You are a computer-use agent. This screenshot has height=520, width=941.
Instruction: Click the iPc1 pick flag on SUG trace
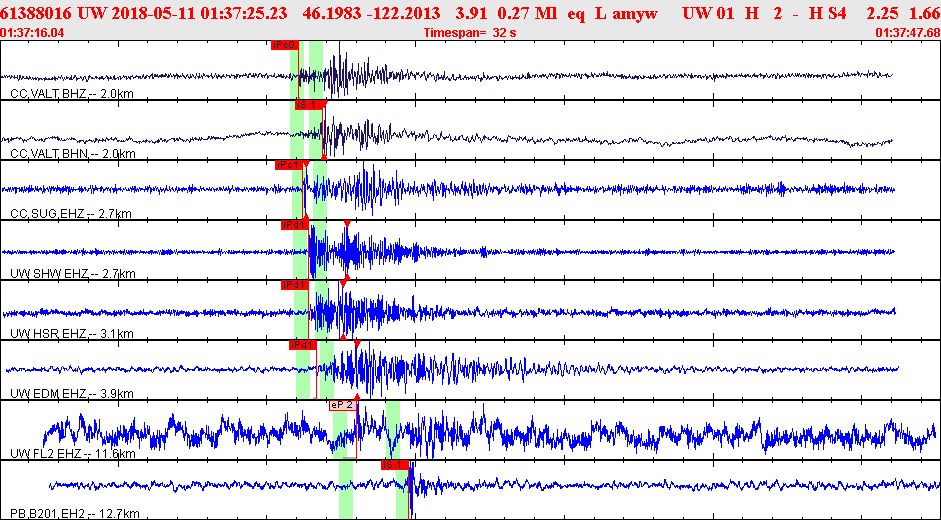(x=289, y=165)
